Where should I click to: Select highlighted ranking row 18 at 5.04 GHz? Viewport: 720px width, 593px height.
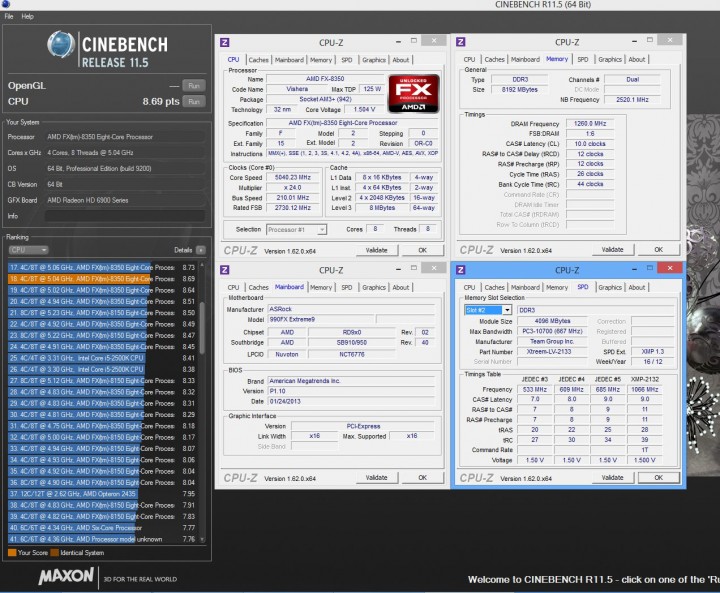[x=102, y=279]
